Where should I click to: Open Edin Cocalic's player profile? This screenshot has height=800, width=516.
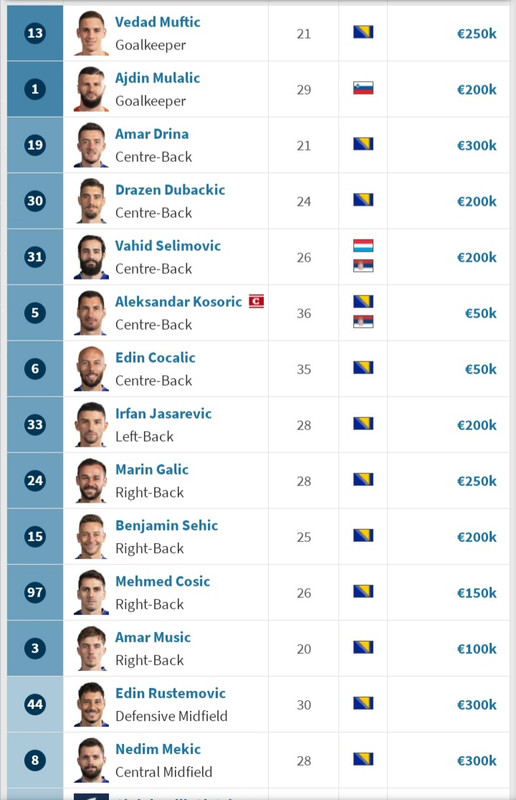155,358
